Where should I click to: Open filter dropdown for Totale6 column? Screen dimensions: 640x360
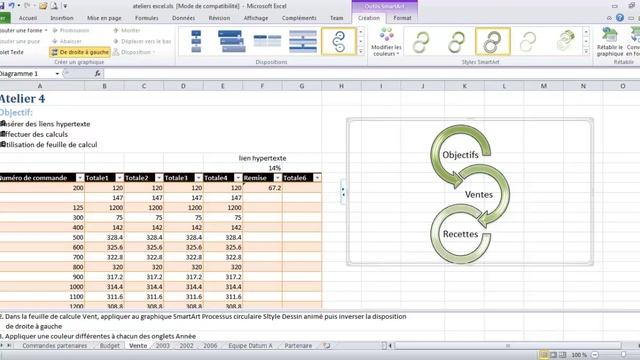317,178
